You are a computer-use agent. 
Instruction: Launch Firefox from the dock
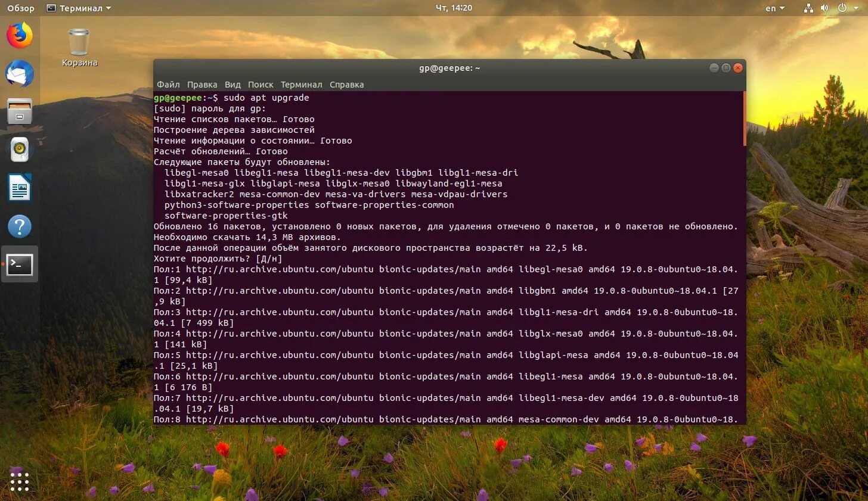[x=20, y=35]
